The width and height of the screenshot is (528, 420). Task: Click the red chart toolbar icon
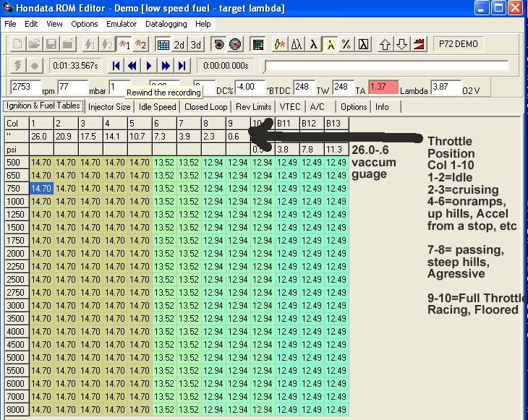(x=419, y=44)
